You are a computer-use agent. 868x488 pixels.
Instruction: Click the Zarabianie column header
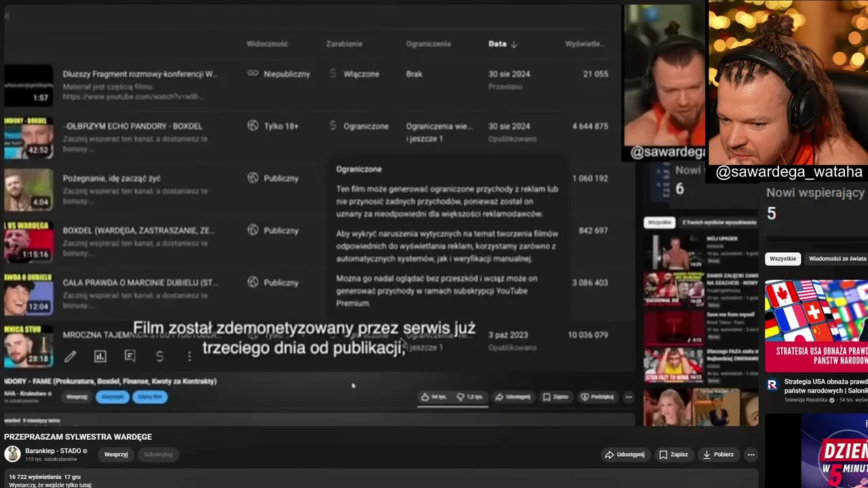[344, 43]
